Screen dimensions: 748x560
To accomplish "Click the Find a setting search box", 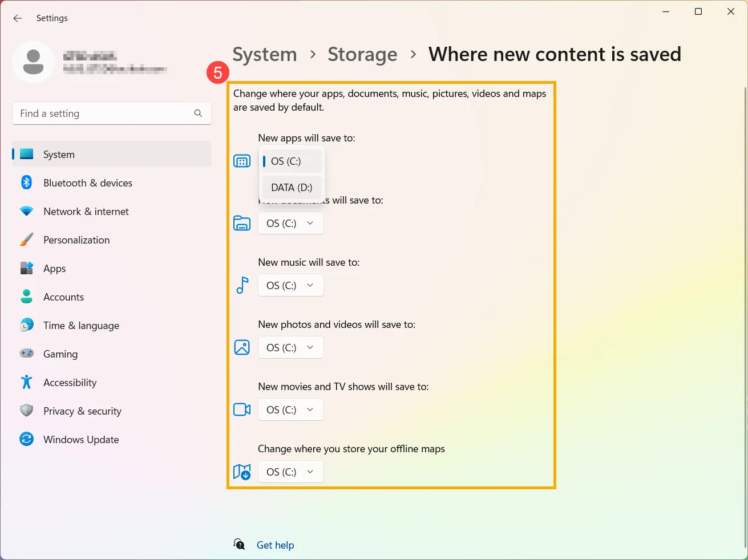I will tap(112, 113).
